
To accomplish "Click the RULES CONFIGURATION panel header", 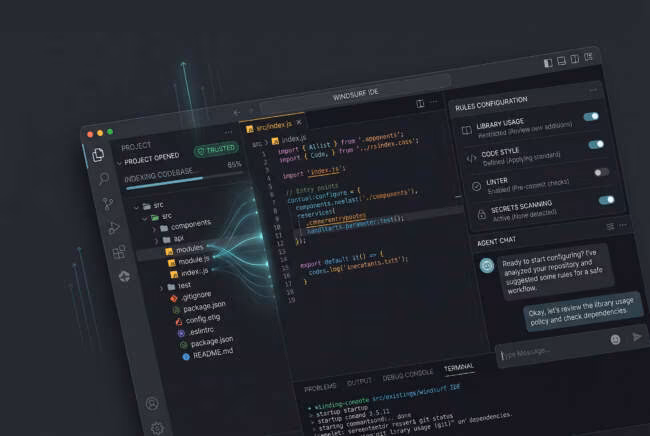I will [x=491, y=103].
